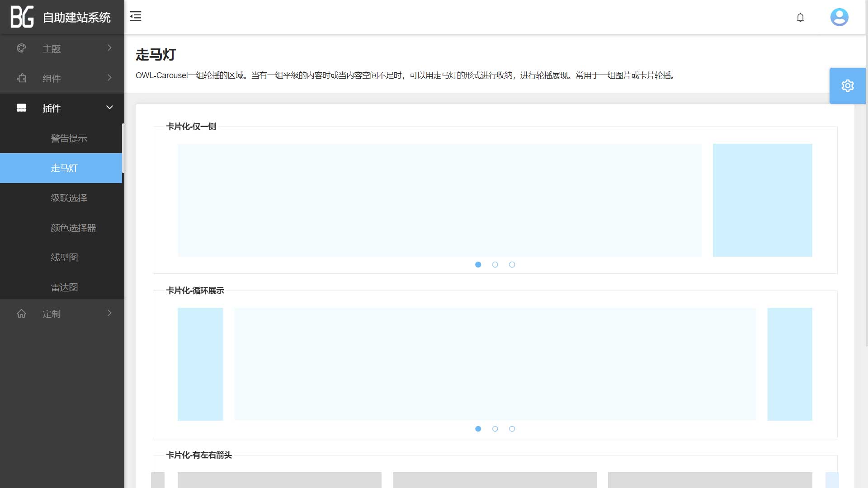Screen dimensions: 868x488
Task: Click the 定制 home icon
Action: (21, 314)
